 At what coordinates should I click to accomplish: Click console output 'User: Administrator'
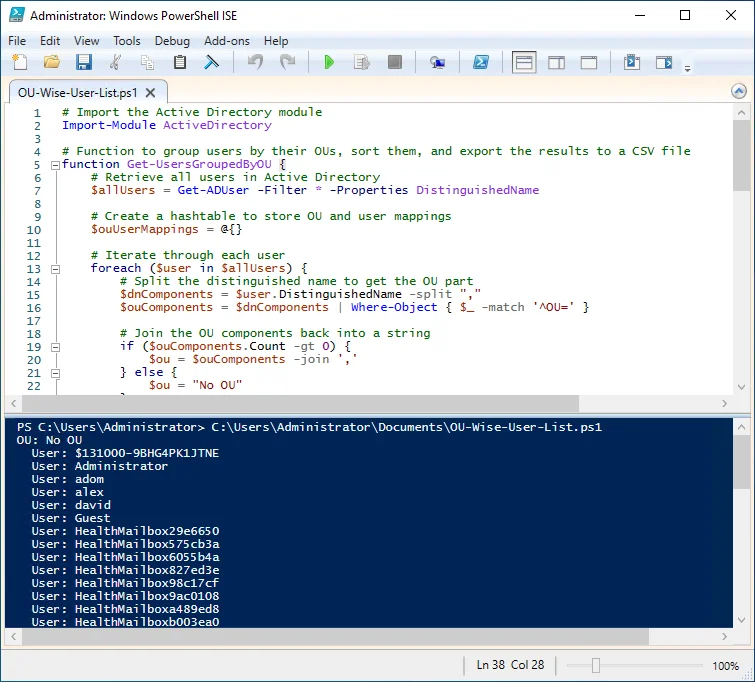[x=100, y=466]
